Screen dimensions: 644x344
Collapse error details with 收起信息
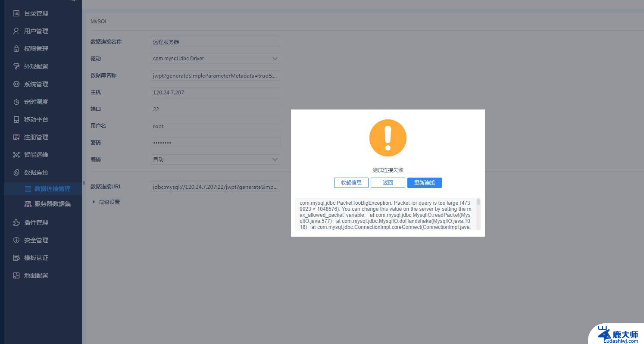click(x=351, y=183)
